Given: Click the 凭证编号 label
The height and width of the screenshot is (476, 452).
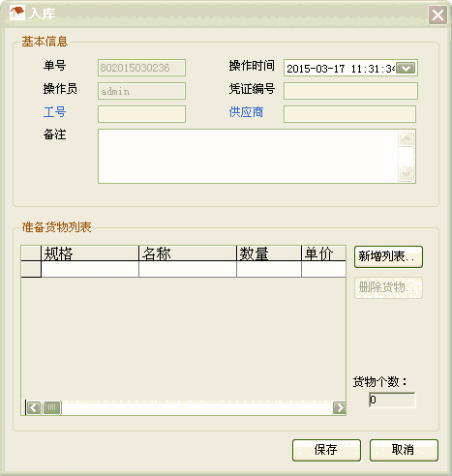Looking at the screenshot, I should [252, 89].
